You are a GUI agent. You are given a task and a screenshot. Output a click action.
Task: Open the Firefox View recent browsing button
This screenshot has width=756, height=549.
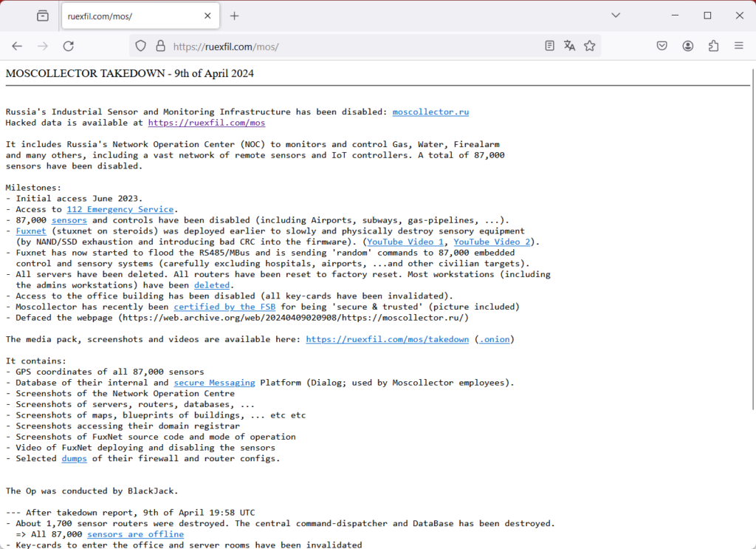[x=43, y=16]
